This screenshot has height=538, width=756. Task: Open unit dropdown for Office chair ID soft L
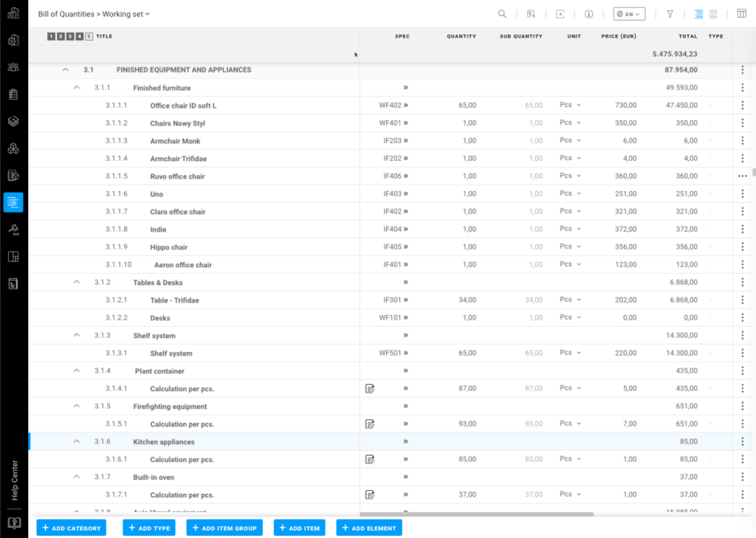pyautogui.click(x=570, y=105)
